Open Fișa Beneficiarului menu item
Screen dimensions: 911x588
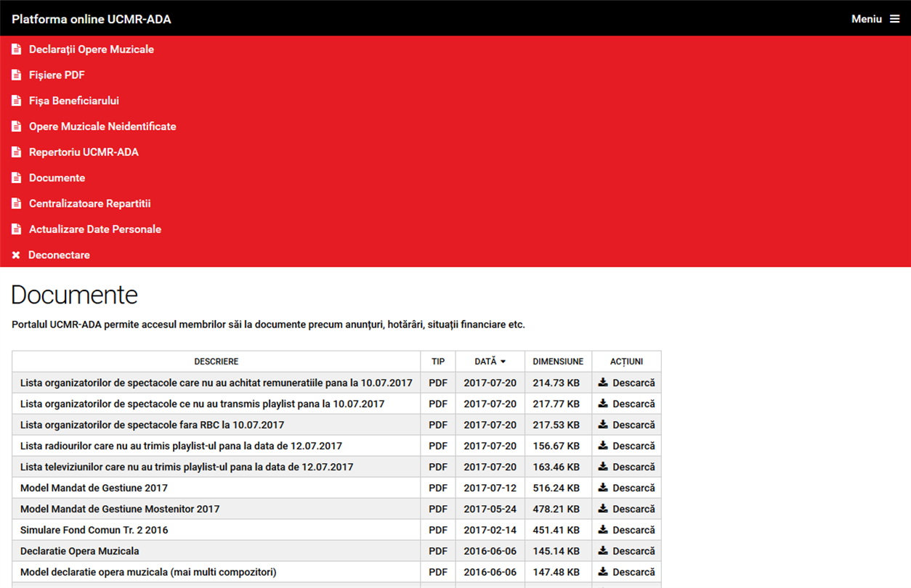click(x=74, y=101)
